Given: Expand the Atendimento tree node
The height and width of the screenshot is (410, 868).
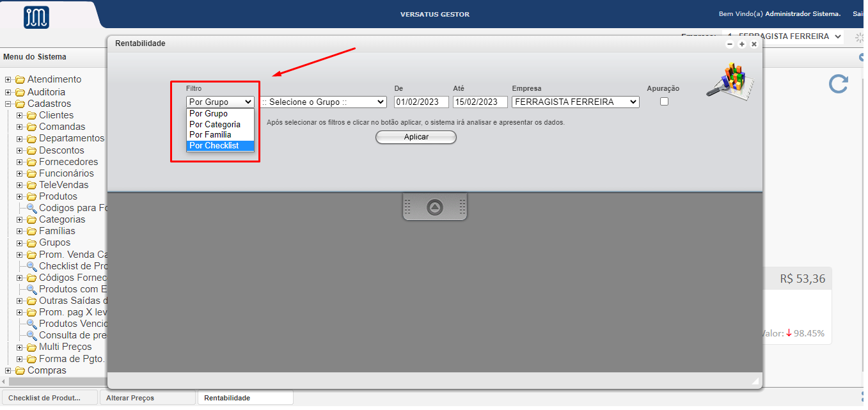Looking at the screenshot, I should tap(8, 80).
